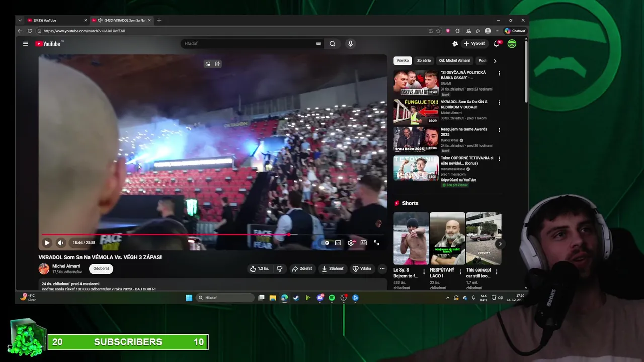Click the Vďaka thanks button
The height and width of the screenshot is (362, 644).
pyautogui.click(x=362, y=268)
